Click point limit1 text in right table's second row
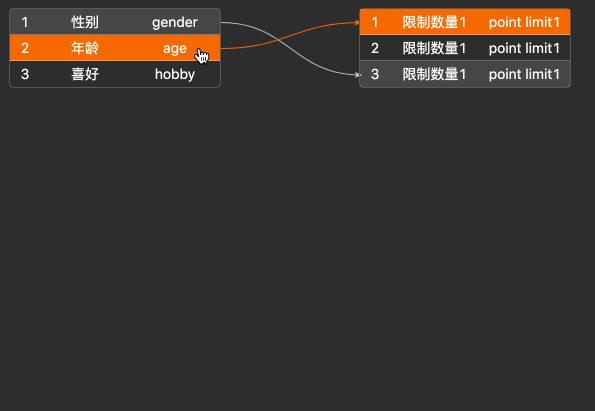Image resolution: width=595 pixels, height=411 pixels. pyautogui.click(x=524, y=49)
